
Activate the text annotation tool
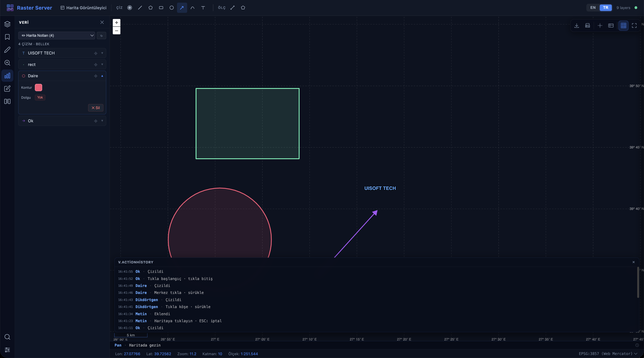[203, 8]
